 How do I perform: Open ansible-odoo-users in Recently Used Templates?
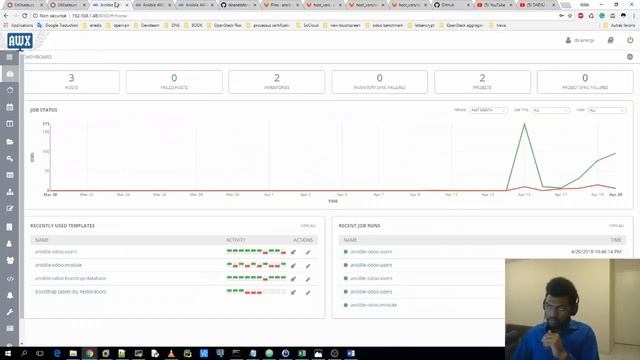click(56, 252)
